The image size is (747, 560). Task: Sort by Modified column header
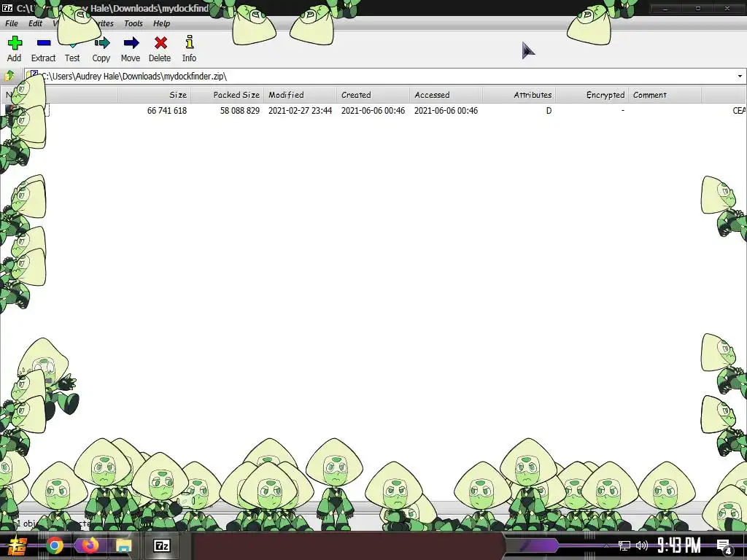click(x=300, y=95)
